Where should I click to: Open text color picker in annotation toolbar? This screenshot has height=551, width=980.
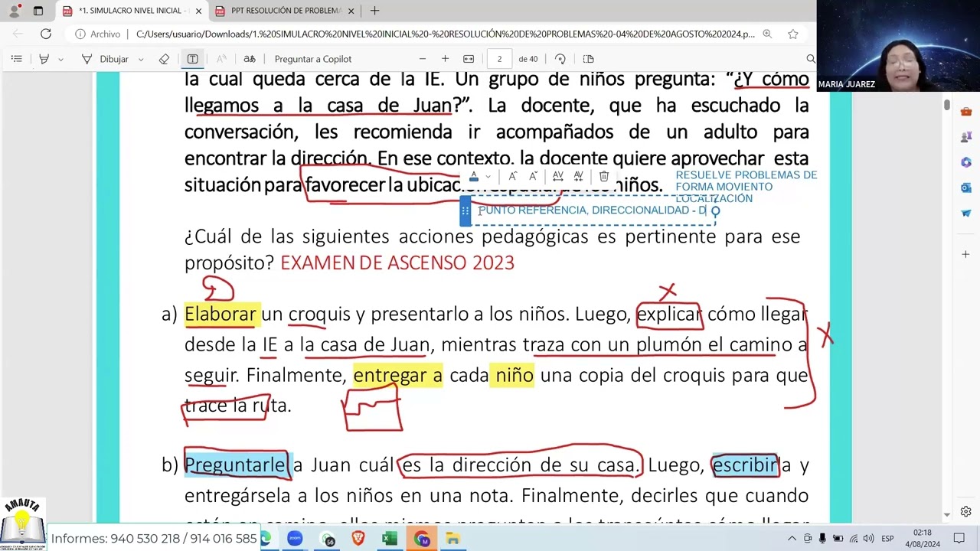point(474,176)
